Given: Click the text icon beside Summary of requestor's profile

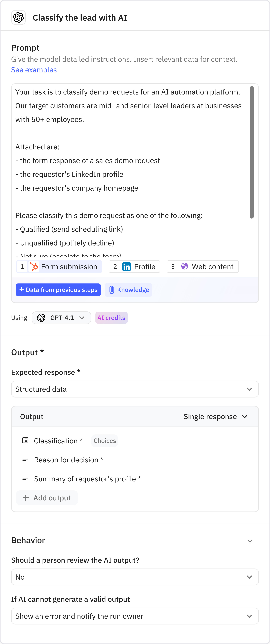Looking at the screenshot, I should point(25,479).
